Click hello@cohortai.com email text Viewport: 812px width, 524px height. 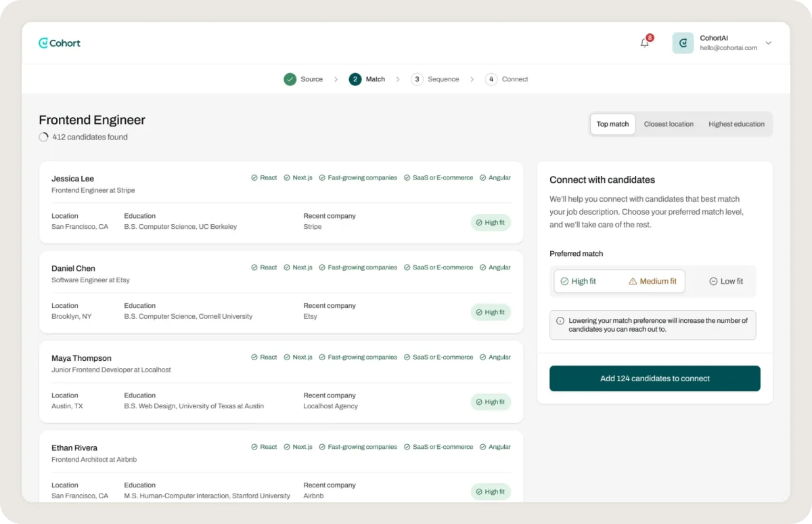click(728, 48)
